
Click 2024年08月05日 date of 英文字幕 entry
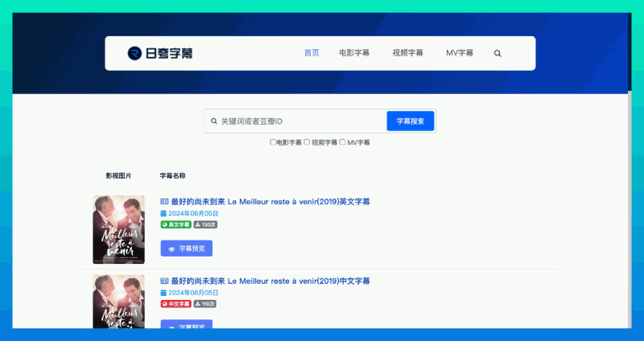(x=193, y=213)
